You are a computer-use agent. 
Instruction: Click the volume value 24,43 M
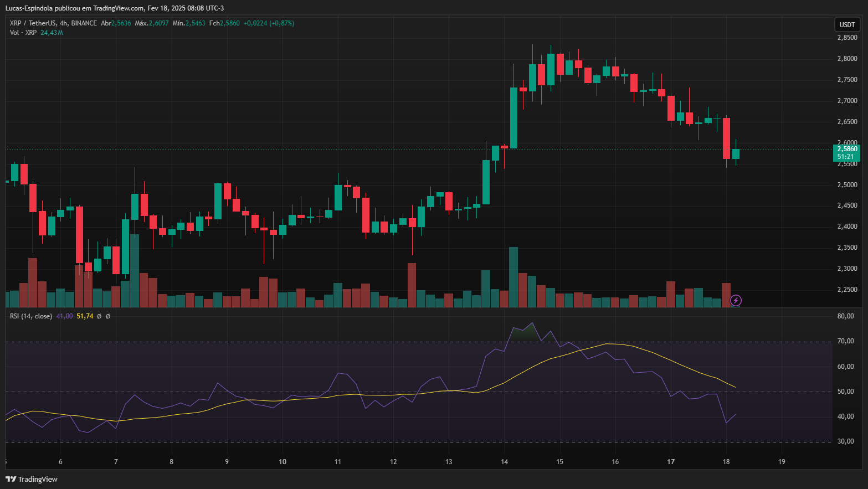[52, 33]
